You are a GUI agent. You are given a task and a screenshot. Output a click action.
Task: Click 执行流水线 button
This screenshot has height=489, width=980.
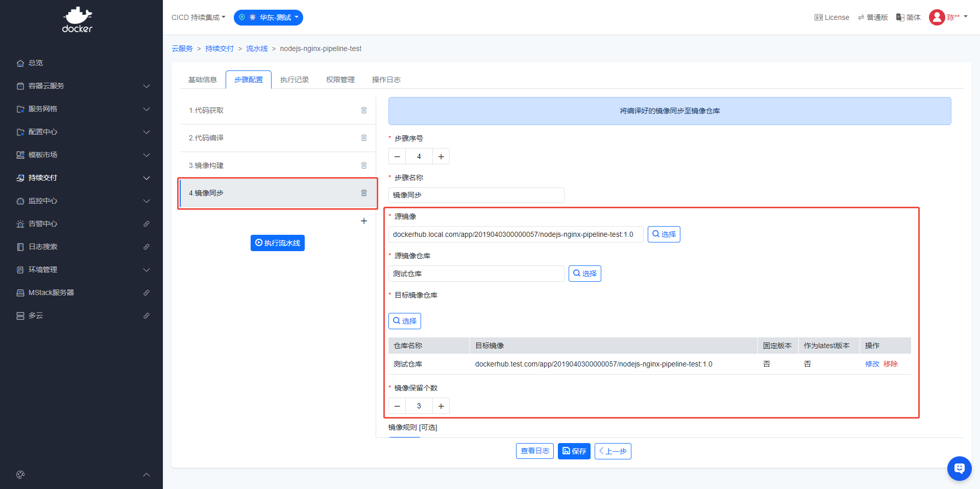(x=278, y=243)
